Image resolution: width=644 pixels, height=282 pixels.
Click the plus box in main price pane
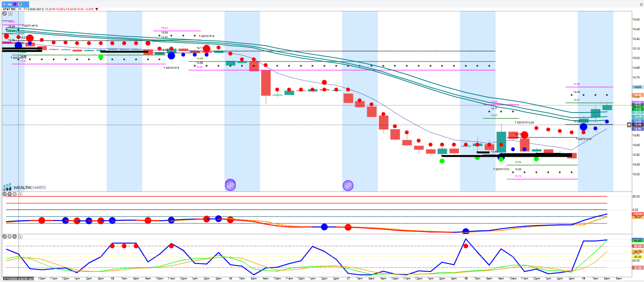pyautogui.click(x=10, y=14)
